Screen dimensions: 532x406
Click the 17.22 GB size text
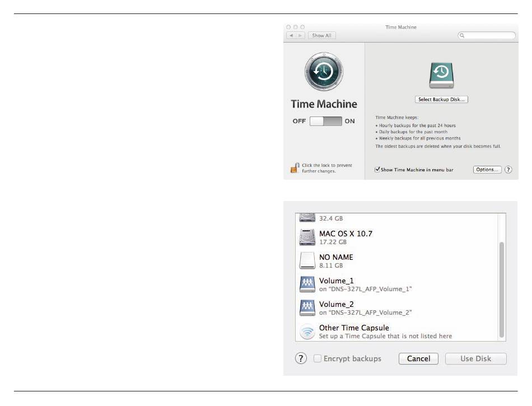[333, 242]
